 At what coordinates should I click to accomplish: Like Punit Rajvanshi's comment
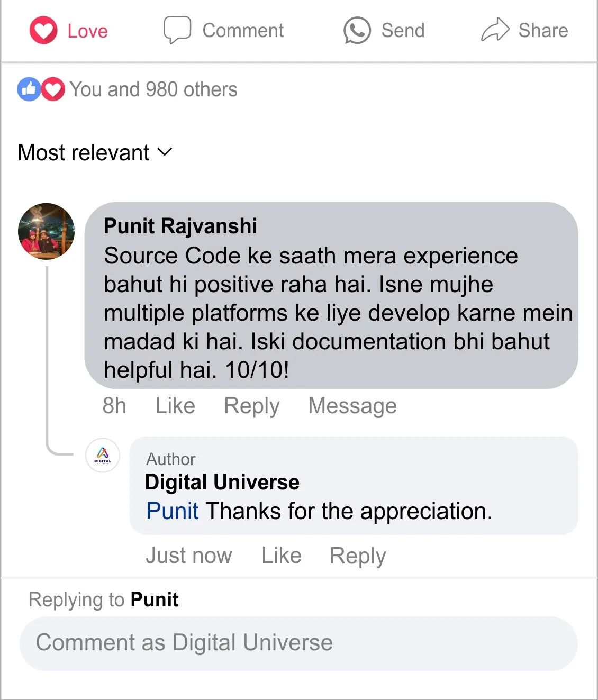point(175,406)
